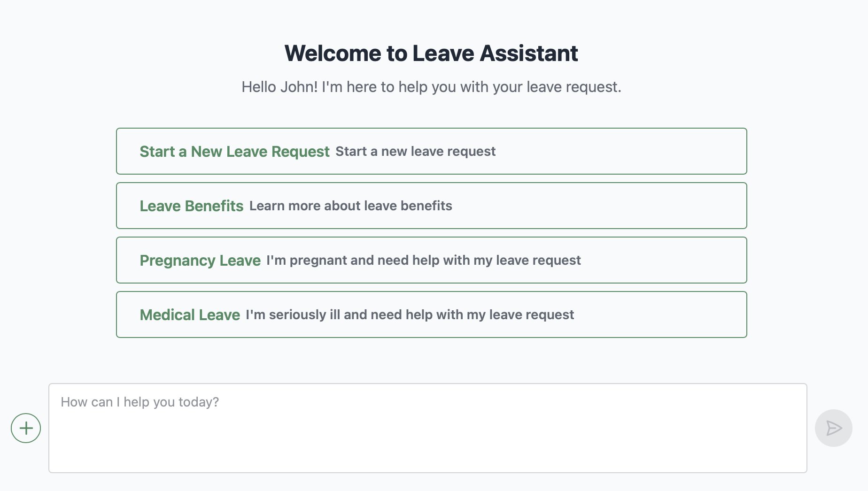The height and width of the screenshot is (491, 868).
Task: Click the green 'Pregnancy Leave' title text
Action: [200, 261]
